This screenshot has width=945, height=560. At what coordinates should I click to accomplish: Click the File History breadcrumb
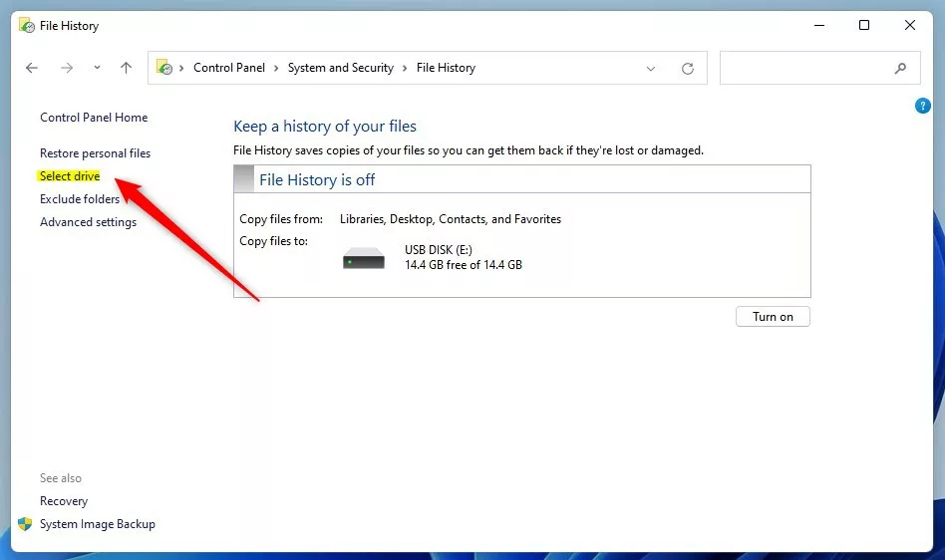pos(446,68)
